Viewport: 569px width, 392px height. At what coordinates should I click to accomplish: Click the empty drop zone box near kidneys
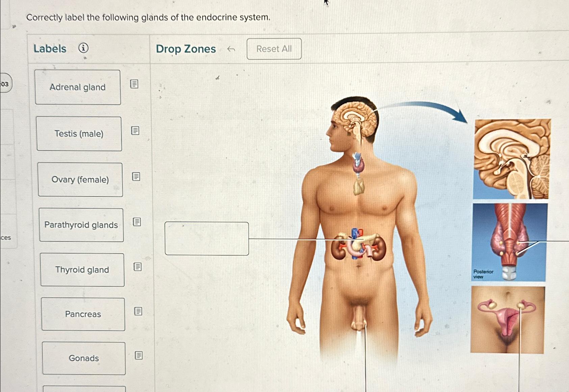(x=207, y=239)
